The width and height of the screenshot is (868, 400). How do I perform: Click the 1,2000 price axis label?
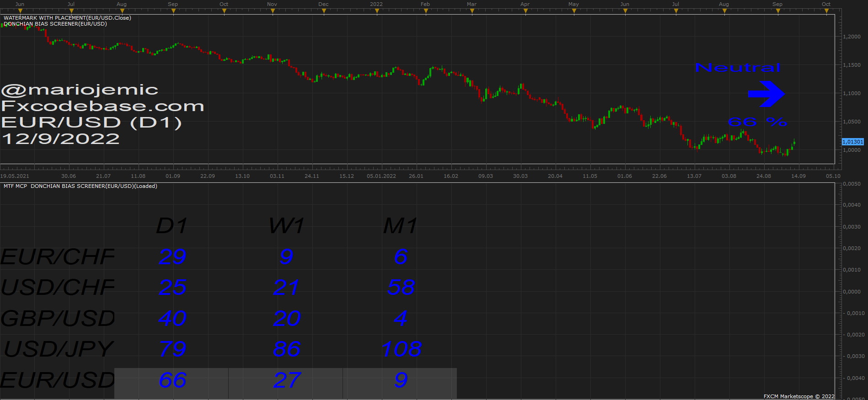[852, 37]
